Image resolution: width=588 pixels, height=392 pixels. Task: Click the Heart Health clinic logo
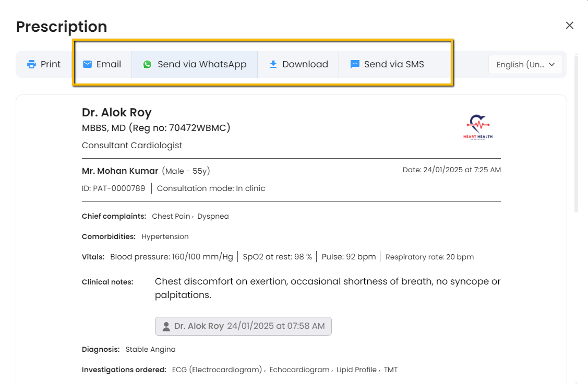(478, 127)
